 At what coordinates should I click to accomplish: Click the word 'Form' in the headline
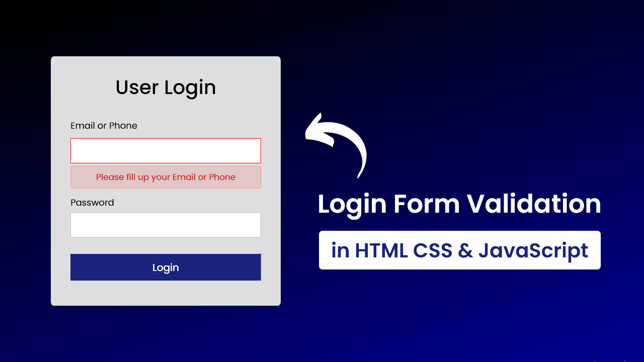coord(426,205)
